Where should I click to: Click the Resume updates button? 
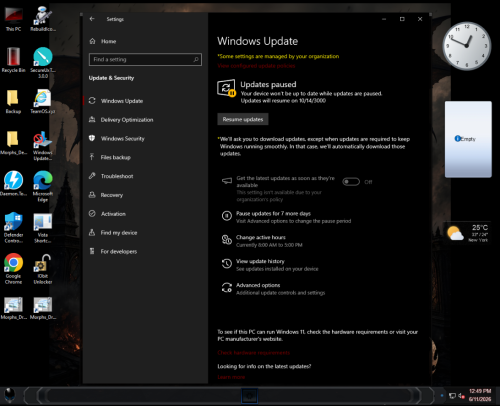tap(243, 119)
